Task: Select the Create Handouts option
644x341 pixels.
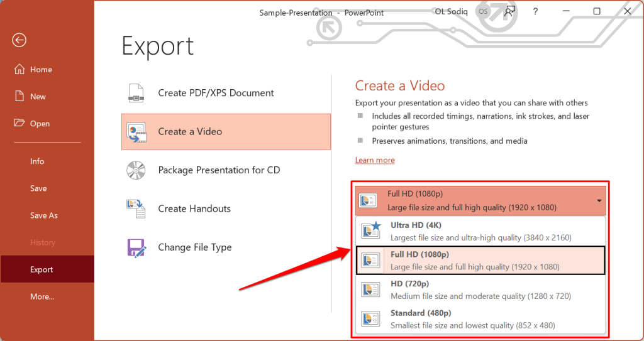Action: point(226,208)
